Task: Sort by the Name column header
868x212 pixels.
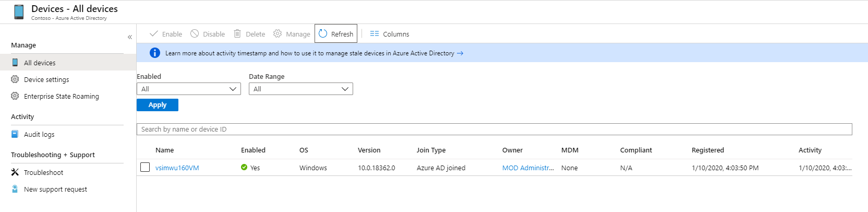Action: point(165,150)
